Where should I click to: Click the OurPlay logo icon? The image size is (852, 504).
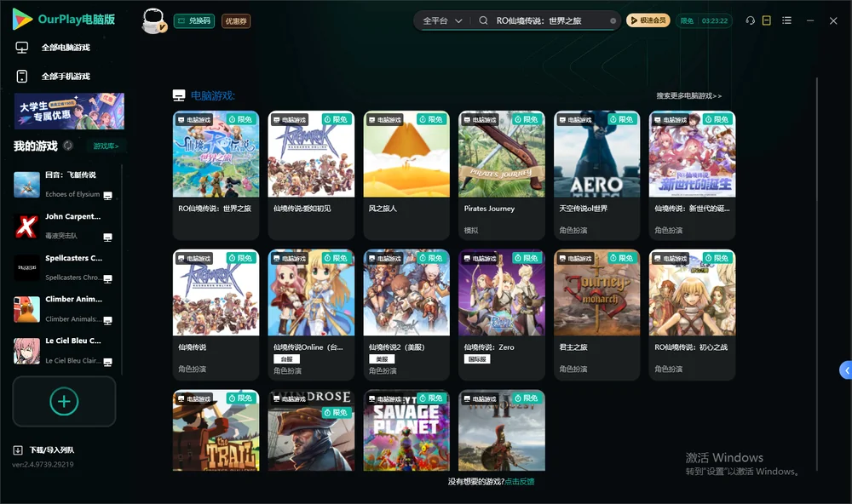(x=22, y=19)
